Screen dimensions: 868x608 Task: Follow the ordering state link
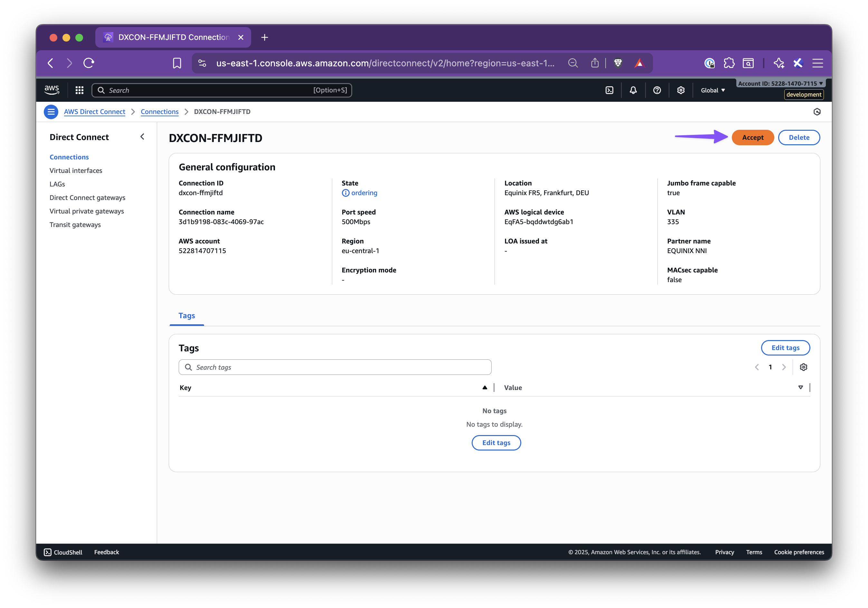click(364, 193)
